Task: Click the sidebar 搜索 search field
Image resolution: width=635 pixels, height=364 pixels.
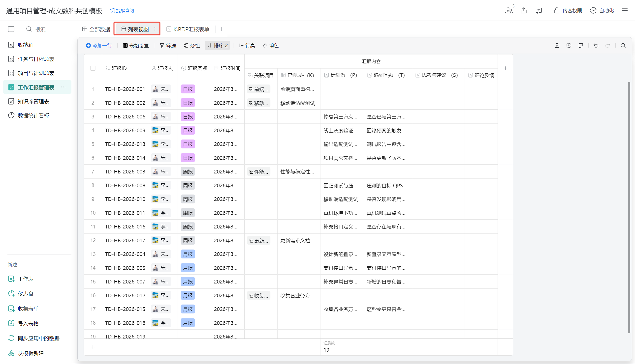Action: tap(40, 29)
